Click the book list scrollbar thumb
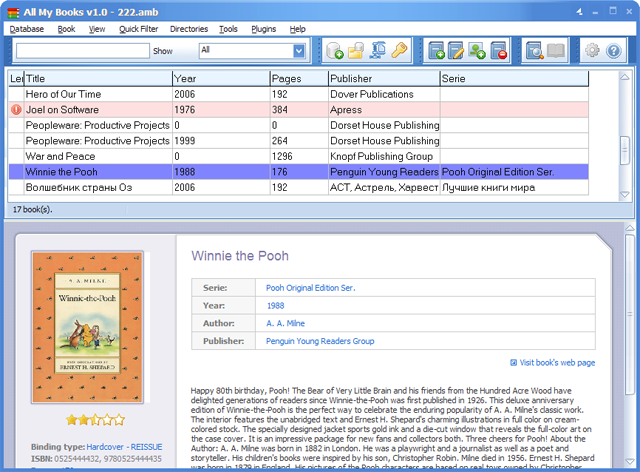Viewport: 640px width, 472px height. pyautogui.click(x=624, y=150)
